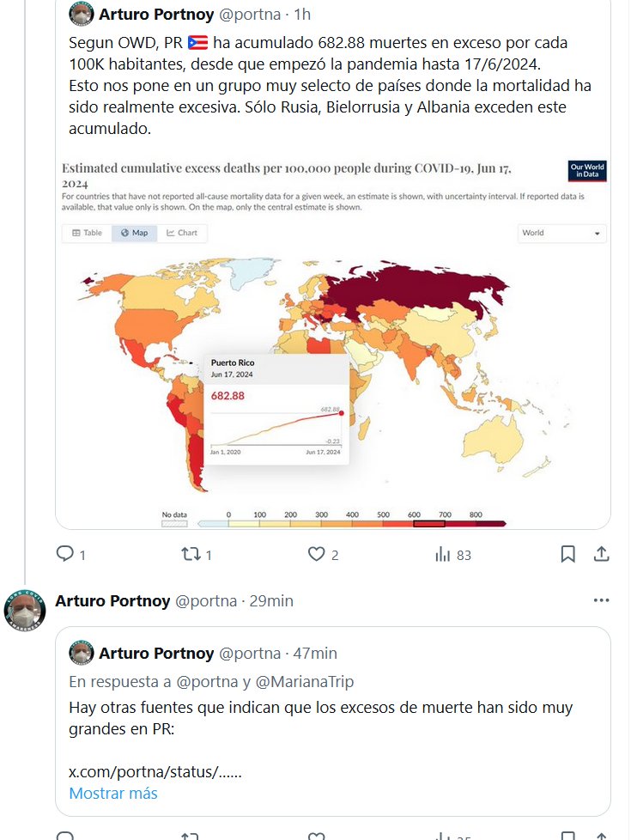The height and width of the screenshot is (840, 637).
Task: Click Arturo Portnoy's avatar beside the 29min tweet
Action: coord(25,611)
